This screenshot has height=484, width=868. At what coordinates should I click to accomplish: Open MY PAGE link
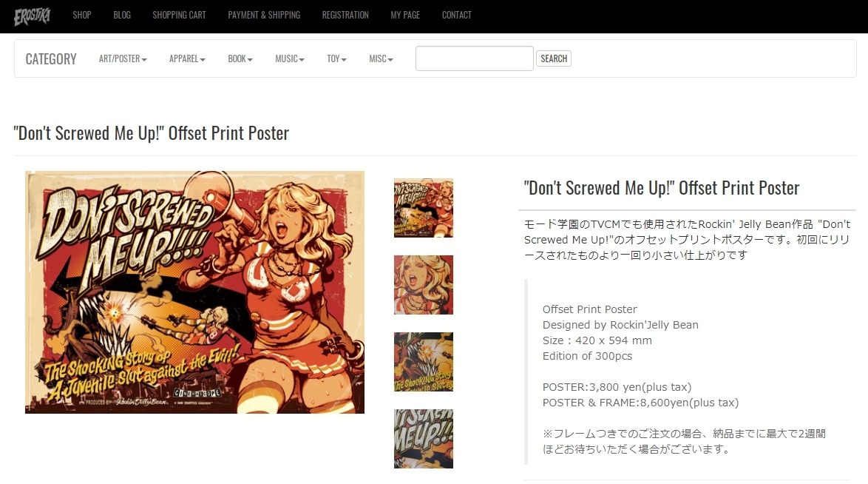405,15
